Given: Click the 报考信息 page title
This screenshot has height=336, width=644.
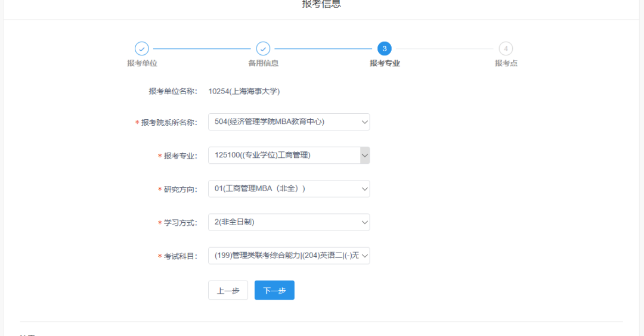Looking at the screenshot, I should [x=321, y=5].
